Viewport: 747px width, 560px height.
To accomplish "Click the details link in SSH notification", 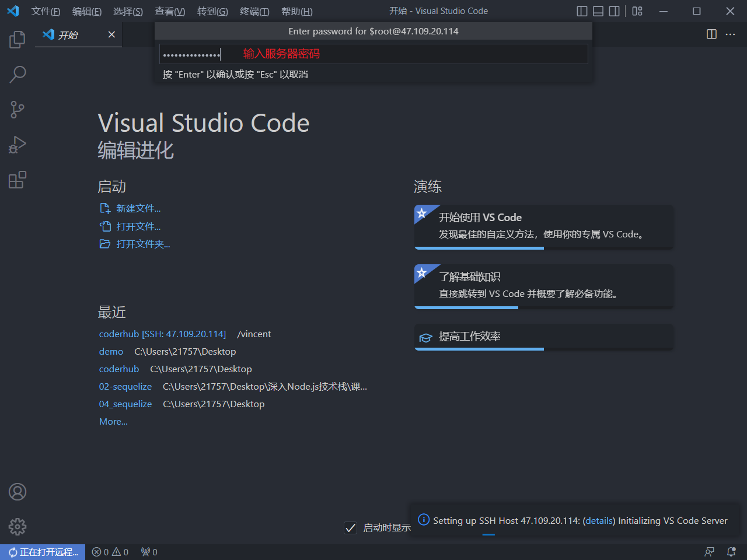I will tap(599, 520).
